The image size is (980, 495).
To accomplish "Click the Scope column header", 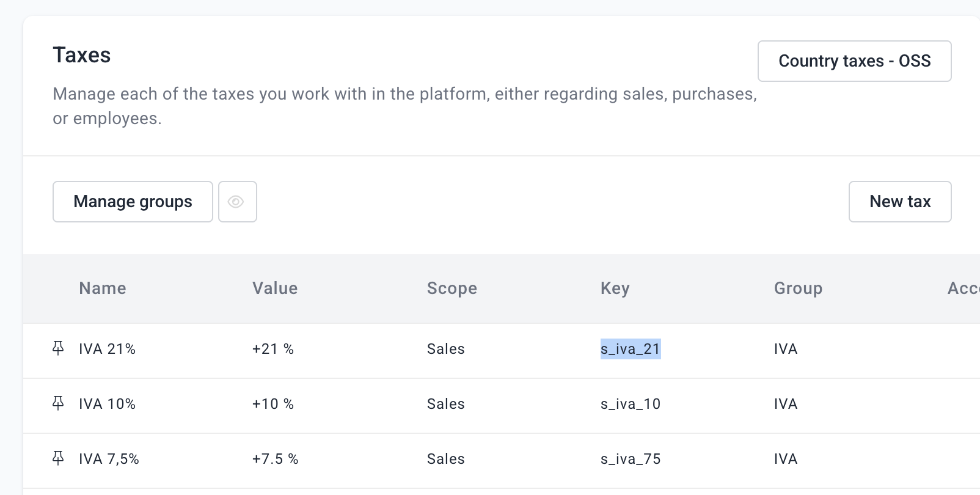I will 452,288.
